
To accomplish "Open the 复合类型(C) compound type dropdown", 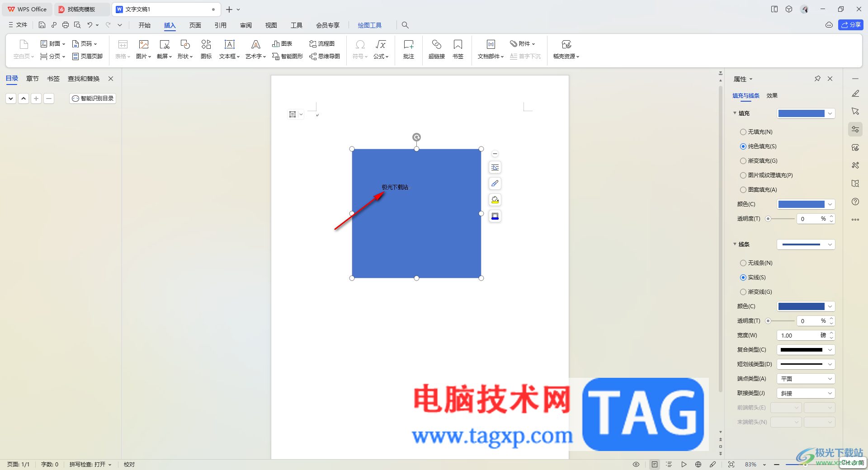I will 806,350.
